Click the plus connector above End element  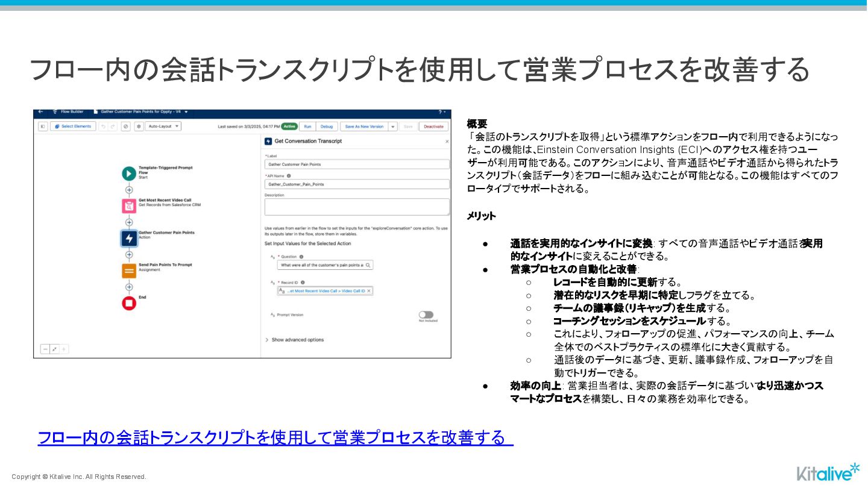(128, 287)
